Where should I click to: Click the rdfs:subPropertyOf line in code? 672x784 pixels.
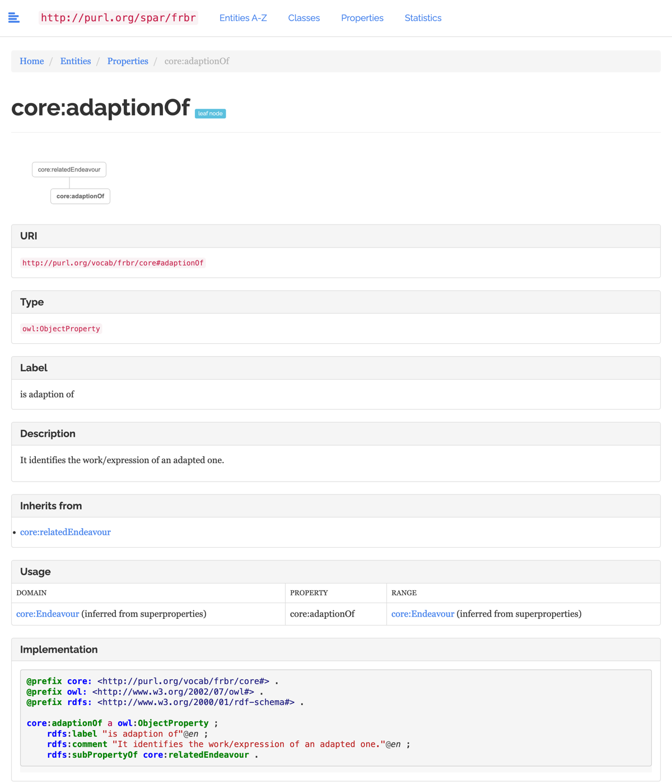click(153, 755)
